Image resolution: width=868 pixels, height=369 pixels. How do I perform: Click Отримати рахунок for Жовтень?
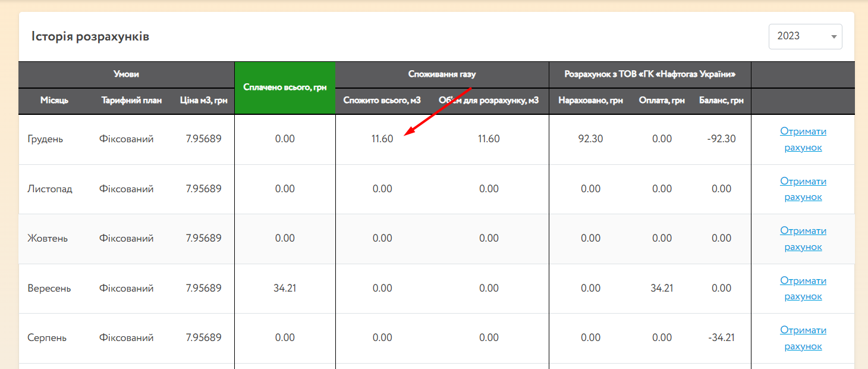[x=803, y=239]
